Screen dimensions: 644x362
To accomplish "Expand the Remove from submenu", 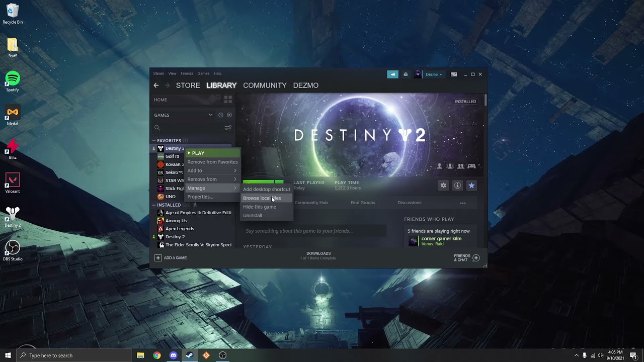I will click(x=212, y=179).
